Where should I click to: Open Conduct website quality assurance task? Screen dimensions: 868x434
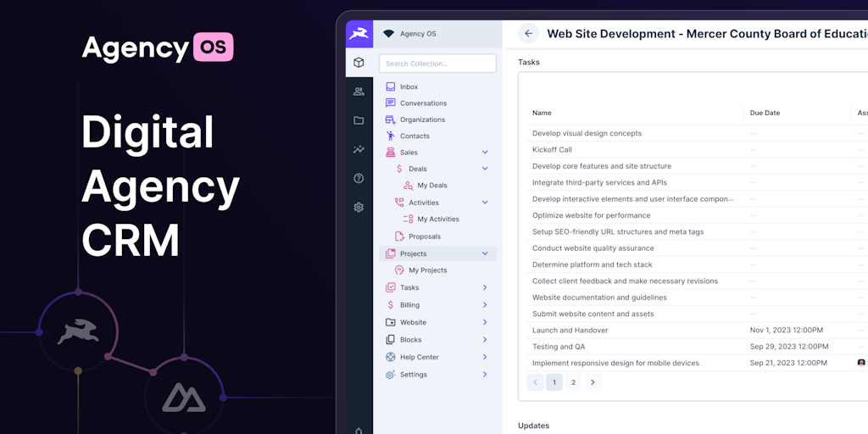pyautogui.click(x=593, y=248)
